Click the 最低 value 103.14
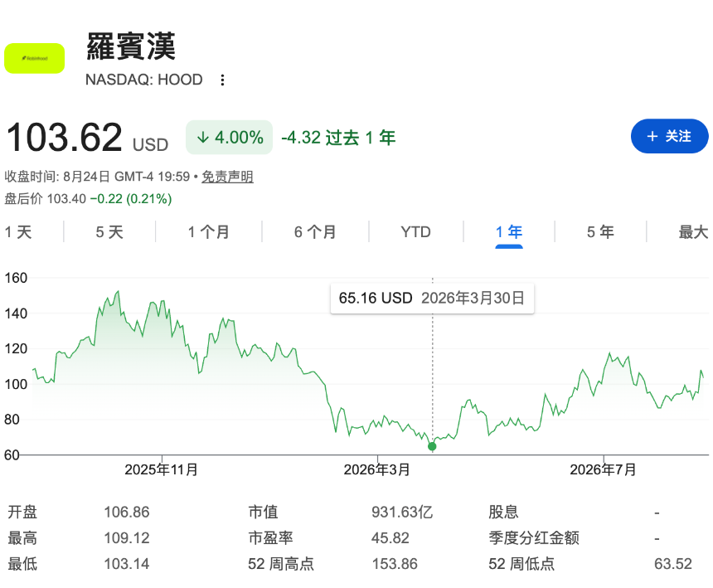The image size is (713, 588). (126, 564)
